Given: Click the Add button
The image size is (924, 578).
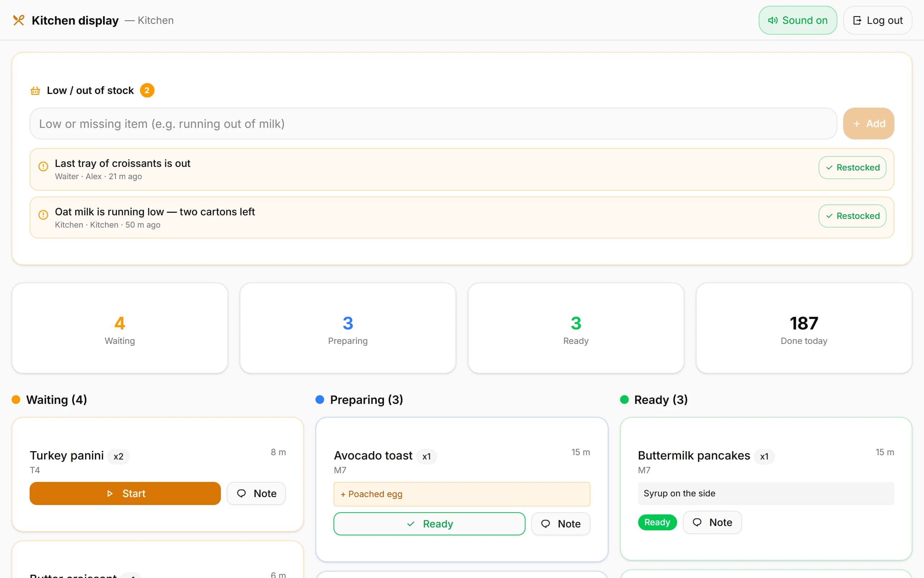Looking at the screenshot, I should (869, 124).
